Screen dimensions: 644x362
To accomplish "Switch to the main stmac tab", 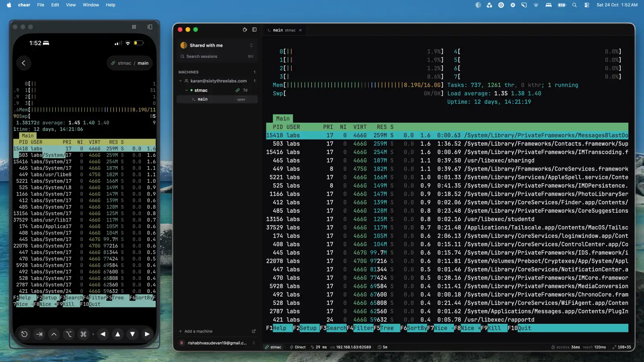I will pyautogui.click(x=284, y=30).
